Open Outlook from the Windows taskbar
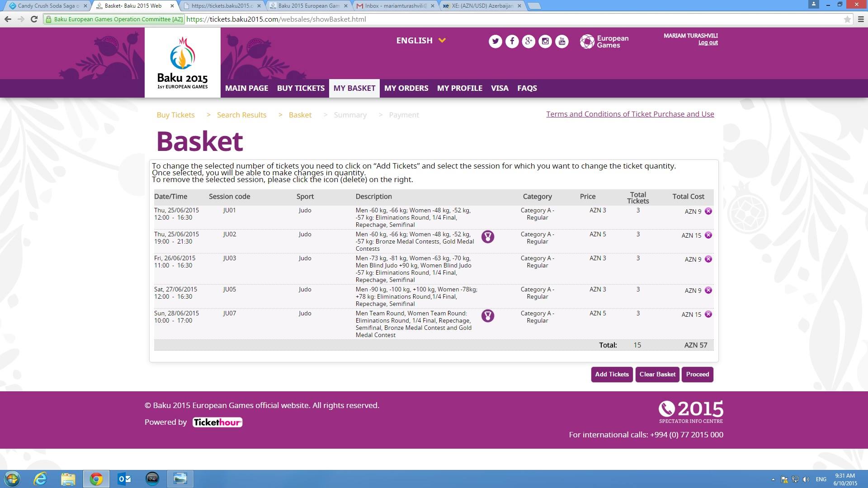Screen dimensions: 868x488 124,479
